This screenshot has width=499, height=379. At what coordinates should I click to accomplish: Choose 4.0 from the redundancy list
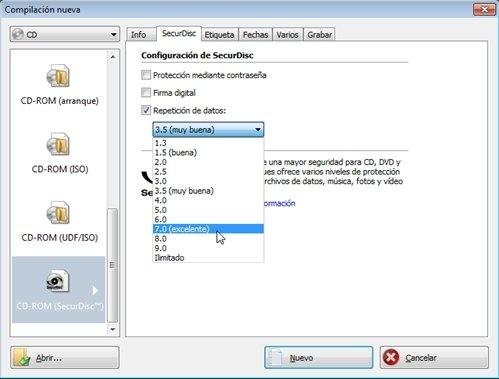click(208, 200)
